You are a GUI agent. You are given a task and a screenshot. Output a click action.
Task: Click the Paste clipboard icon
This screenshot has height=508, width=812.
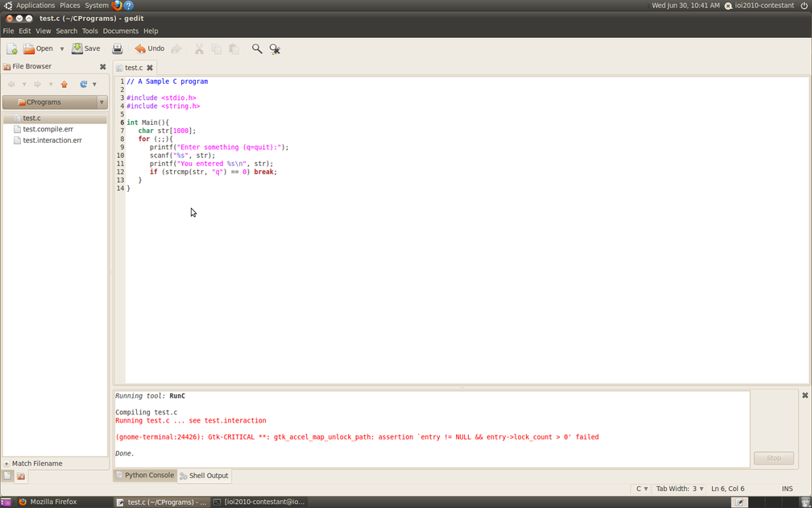point(234,48)
